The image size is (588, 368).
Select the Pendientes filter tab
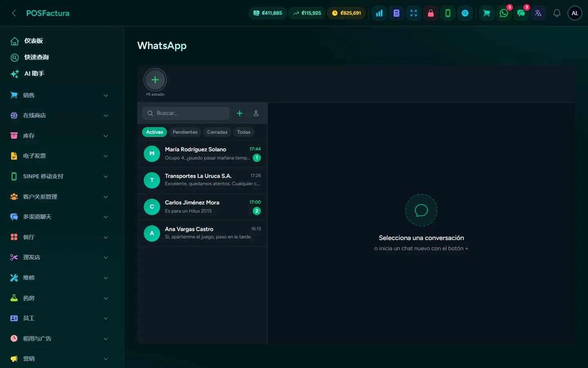(x=185, y=132)
